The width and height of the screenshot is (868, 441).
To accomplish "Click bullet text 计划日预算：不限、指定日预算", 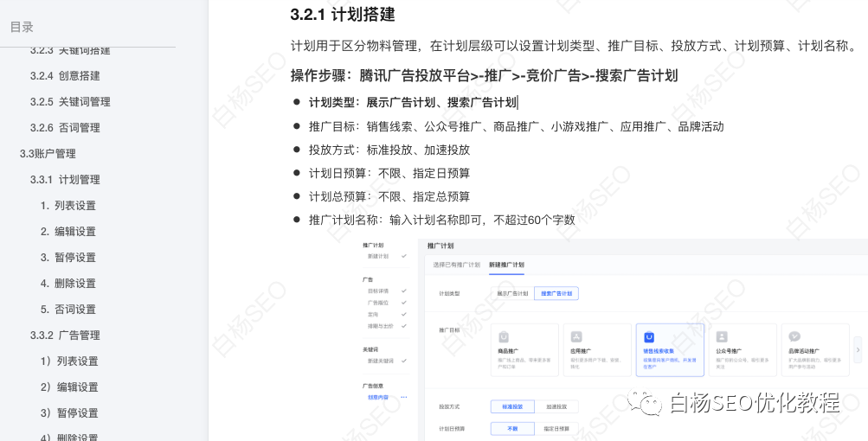I will point(389,173).
